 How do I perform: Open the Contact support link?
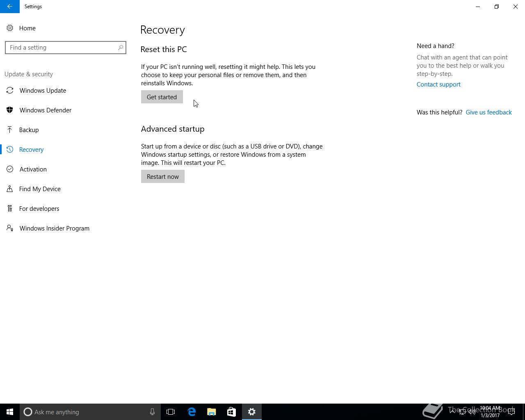pos(438,84)
